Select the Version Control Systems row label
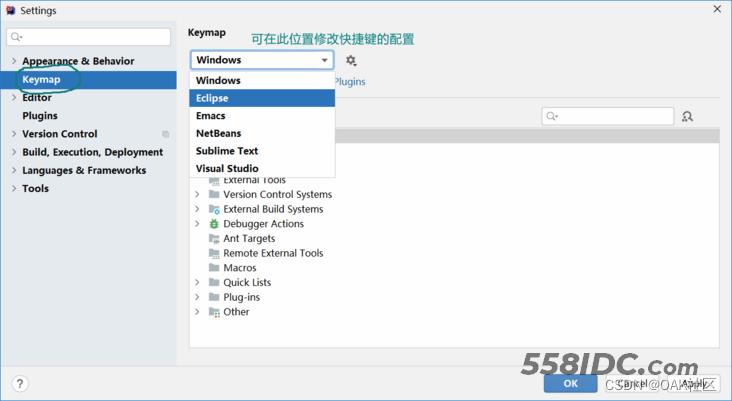This screenshot has height=401, width=732. [x=277, y=194]
